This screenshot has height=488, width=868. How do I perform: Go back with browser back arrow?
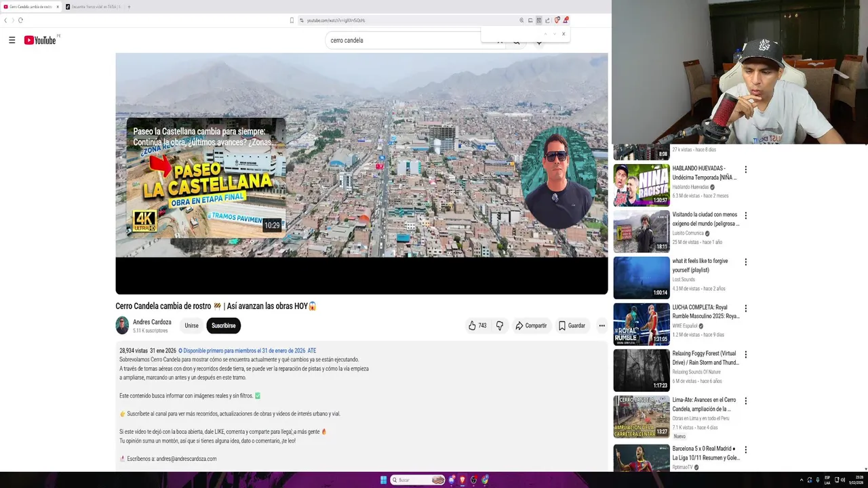coord(5,20)
